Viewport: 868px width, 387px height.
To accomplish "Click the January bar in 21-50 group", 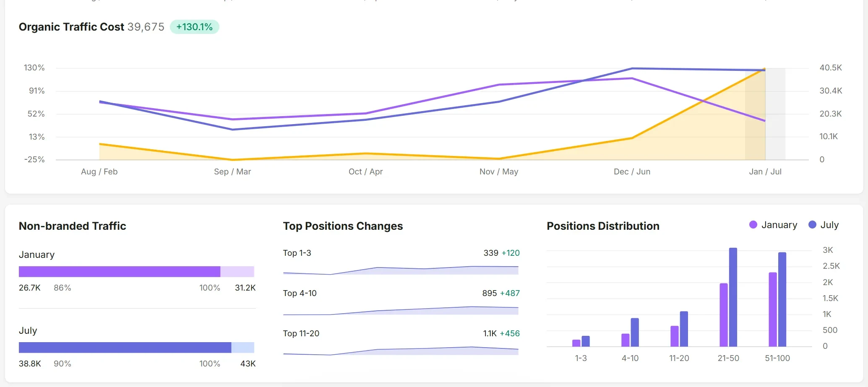I will pos(724,315).
